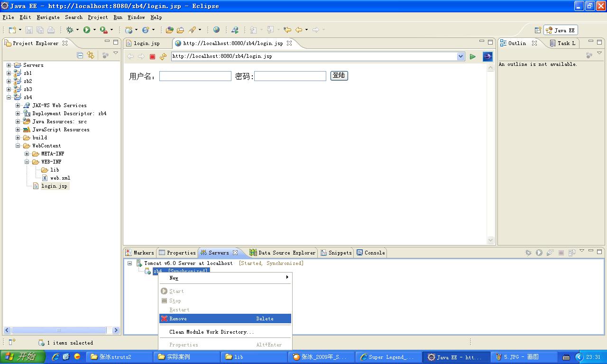Close the Project Explorer view tab
607x364 pixels.
[x=65, y=43]
